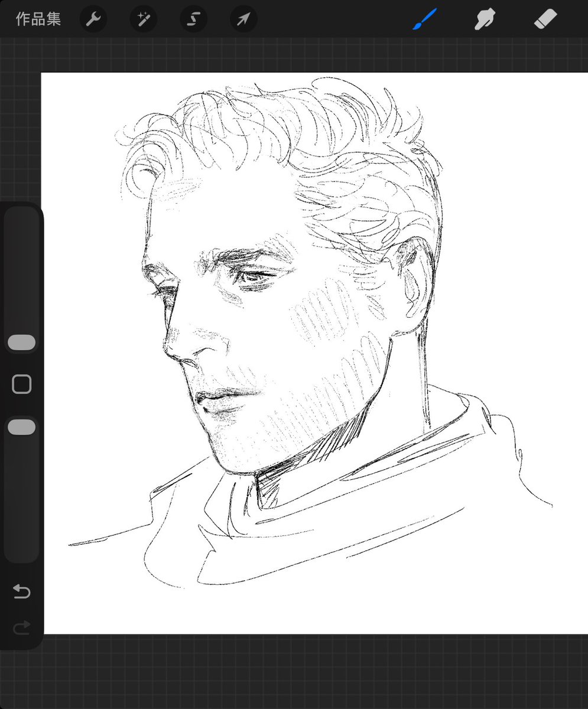Select the Brush tool

click(x=424, y=19)
